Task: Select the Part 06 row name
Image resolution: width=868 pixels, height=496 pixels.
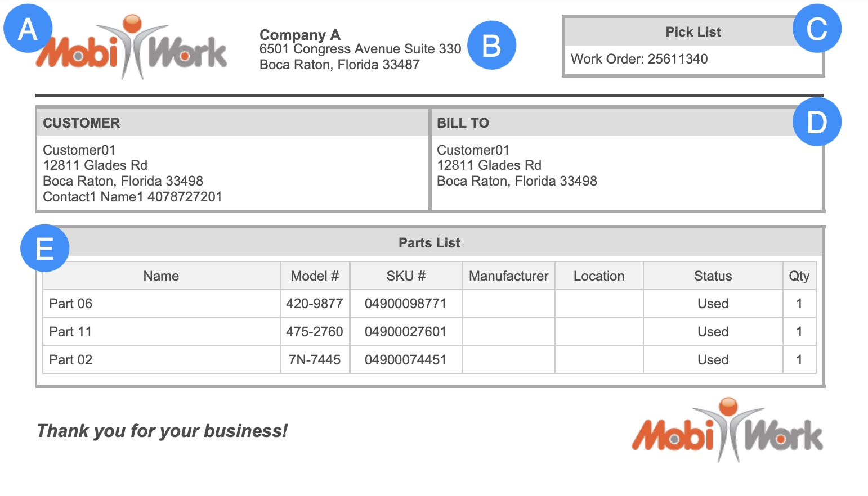Action: coord(70,304)
